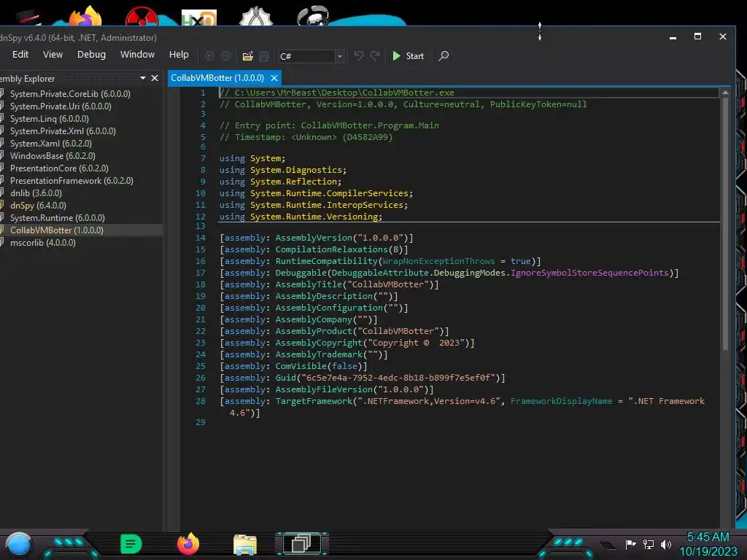Select the CollabVMBotter (1.0.0.0) tab

[x=217, y=77]
